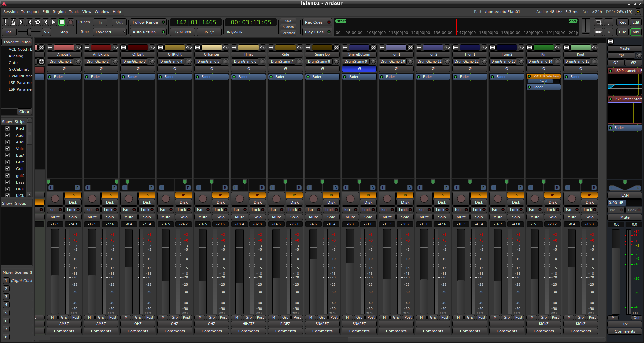Click the MIDI panic exclamation button
Screen dimensions: 644x343
pyautogui.click(x=5, y=22)
